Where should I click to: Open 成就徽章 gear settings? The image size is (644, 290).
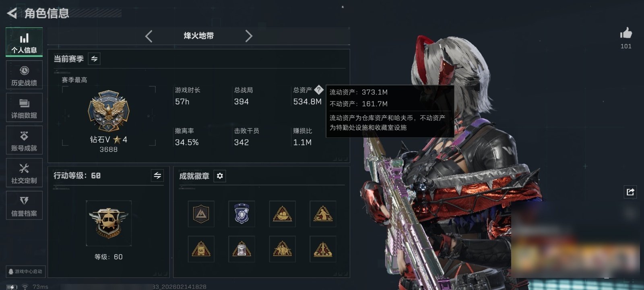click(x=220, y=176)
